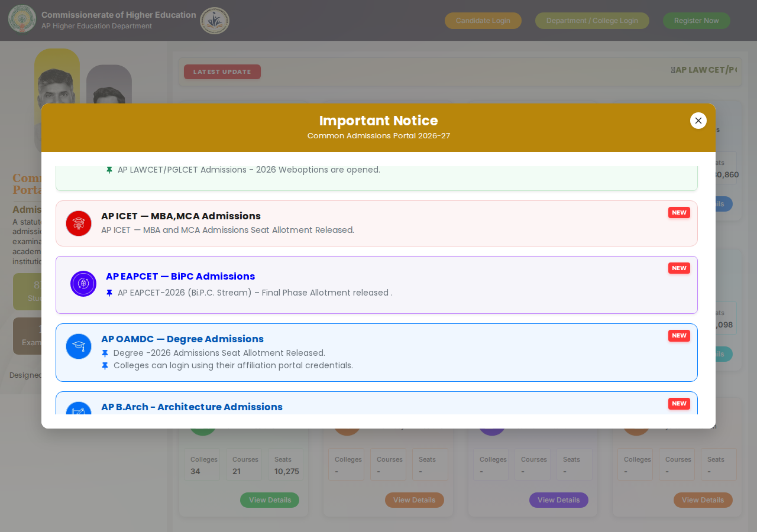Click the scrolling AP LAW CET ticker text

pyautogui.click(x=704, y=70)
